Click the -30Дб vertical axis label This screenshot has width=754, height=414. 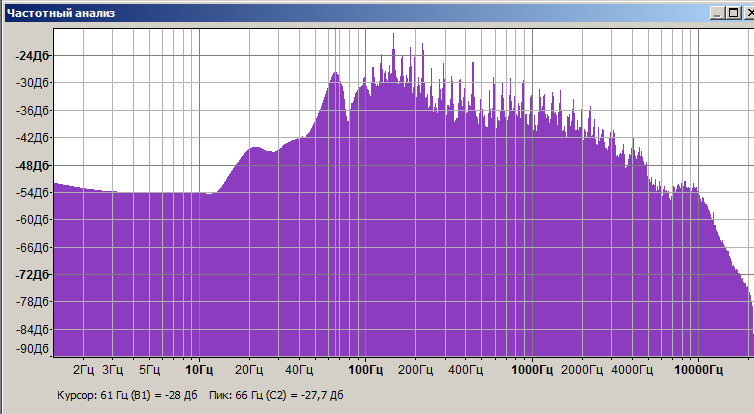(x=33, y=83)
